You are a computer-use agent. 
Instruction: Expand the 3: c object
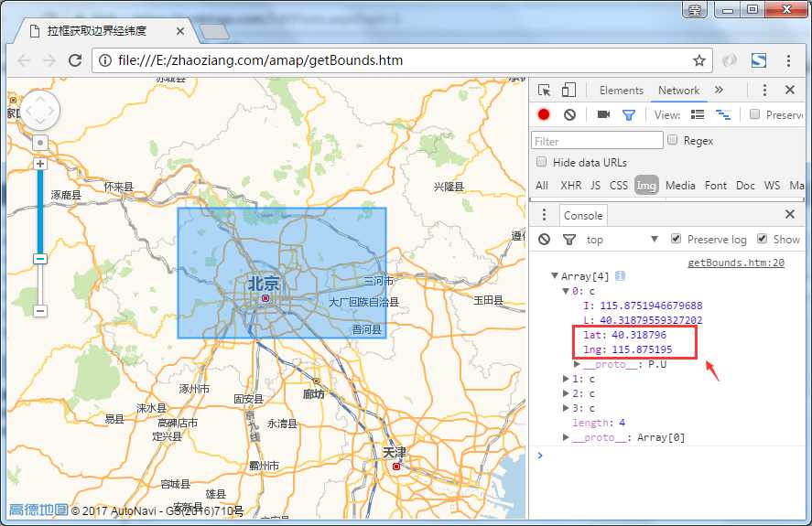566,408
